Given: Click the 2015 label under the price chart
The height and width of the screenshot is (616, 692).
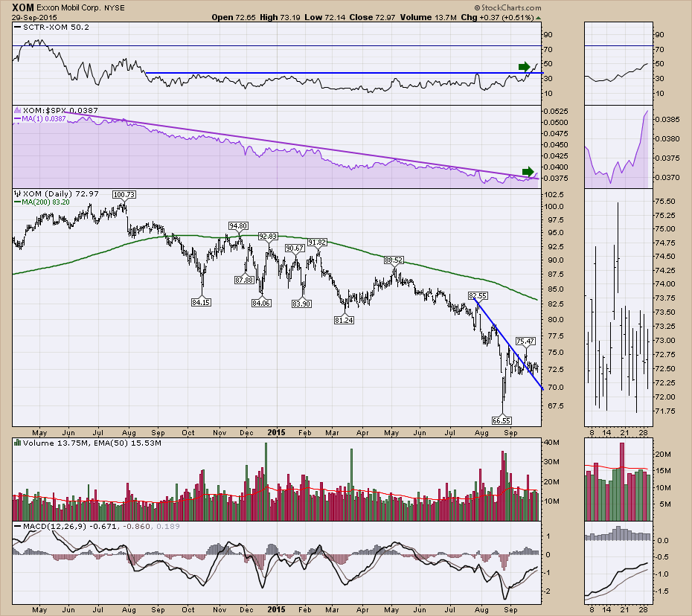Looking at the screenshot, I should (276, 432).
